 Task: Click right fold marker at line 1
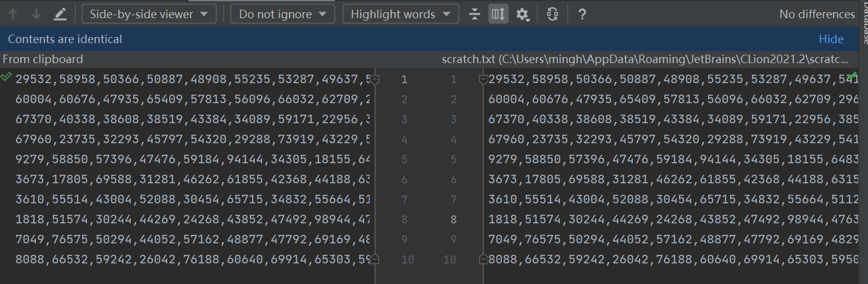click(x=483, y=79)
